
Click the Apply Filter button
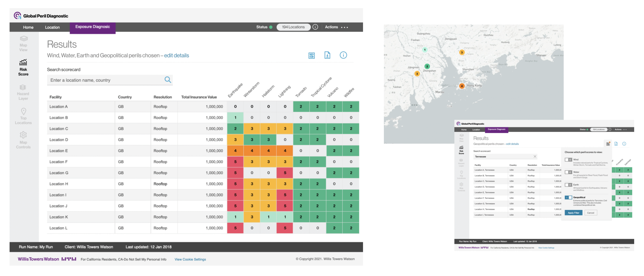tap(573, 213)
